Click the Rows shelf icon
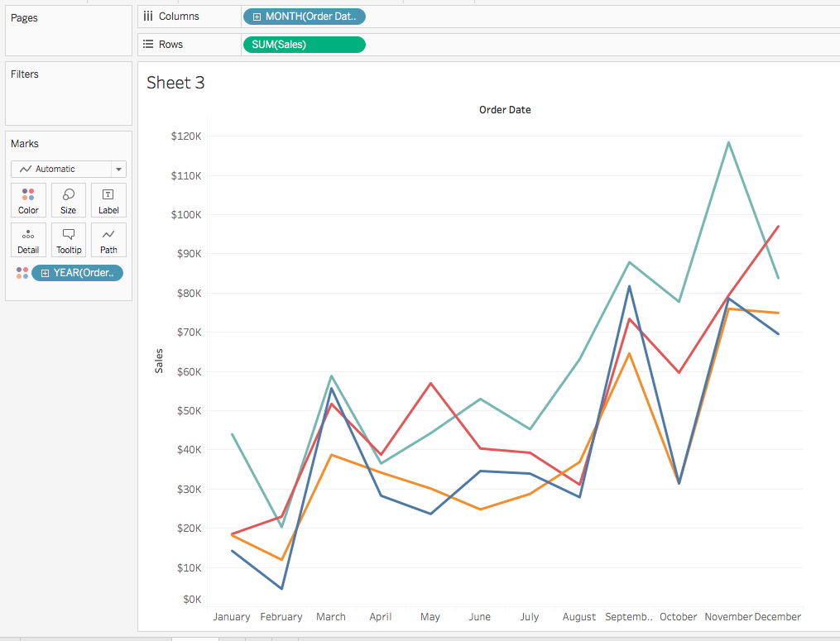The image size is (840, 641). pyautogui.click(x=148, y=45)
